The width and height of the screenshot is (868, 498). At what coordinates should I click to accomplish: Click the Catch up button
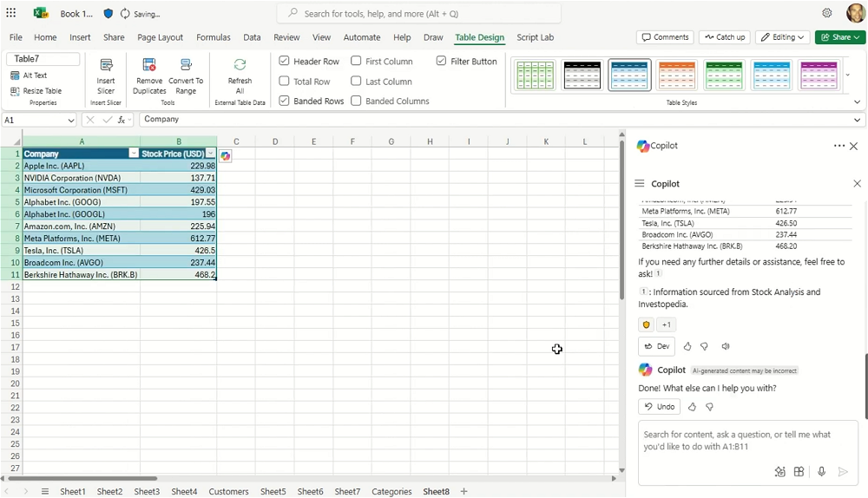[x=725, y=37]
